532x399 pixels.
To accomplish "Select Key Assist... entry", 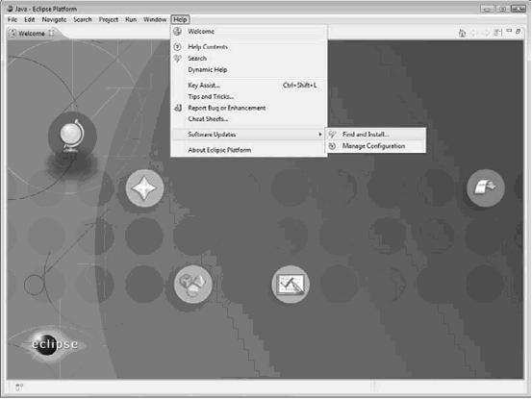I will [x=249, y=86].
